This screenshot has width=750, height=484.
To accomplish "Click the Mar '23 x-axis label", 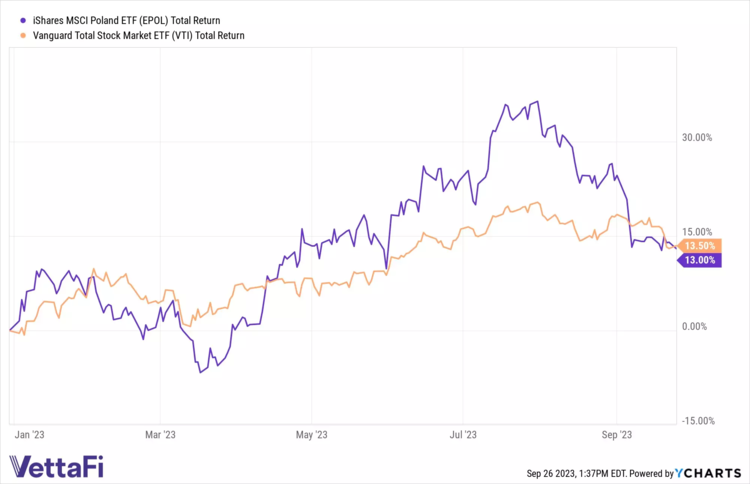I will [160, 435].
